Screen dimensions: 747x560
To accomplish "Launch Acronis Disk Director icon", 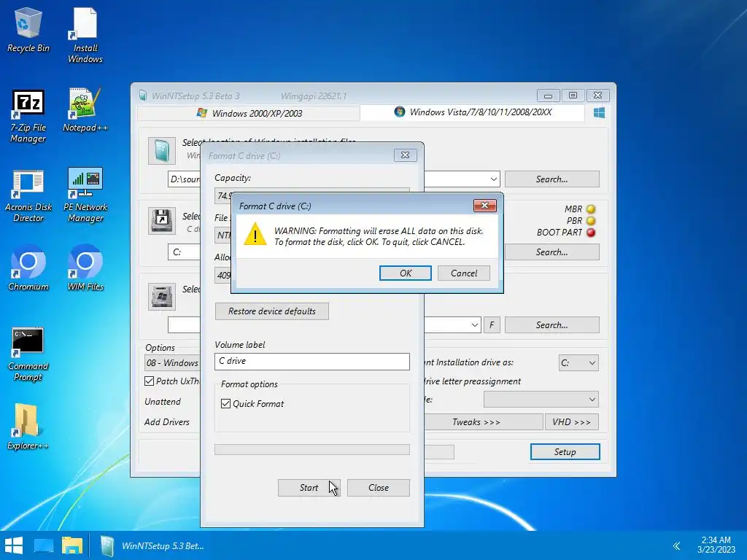I will 28,195.
